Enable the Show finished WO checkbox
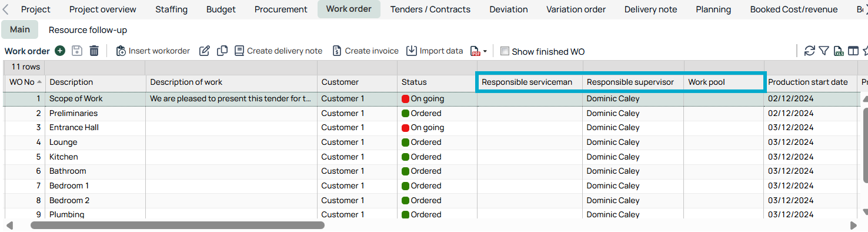 (x=505, y=51)
